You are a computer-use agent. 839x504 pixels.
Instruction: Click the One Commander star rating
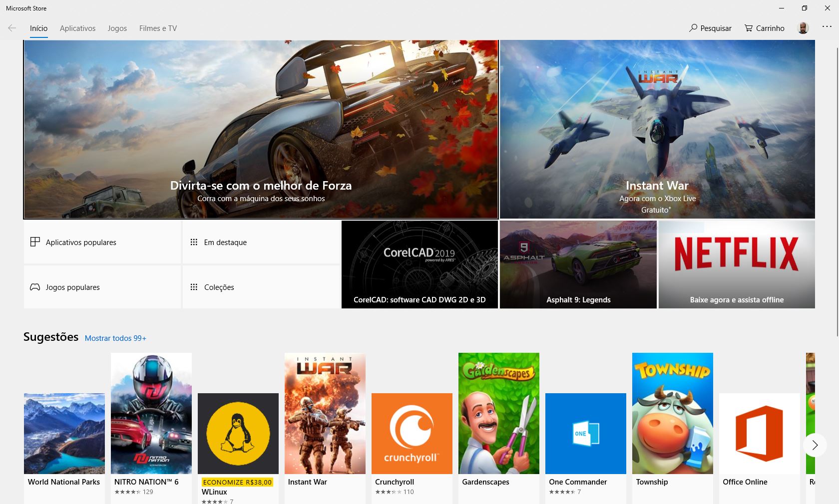[562, 492]
